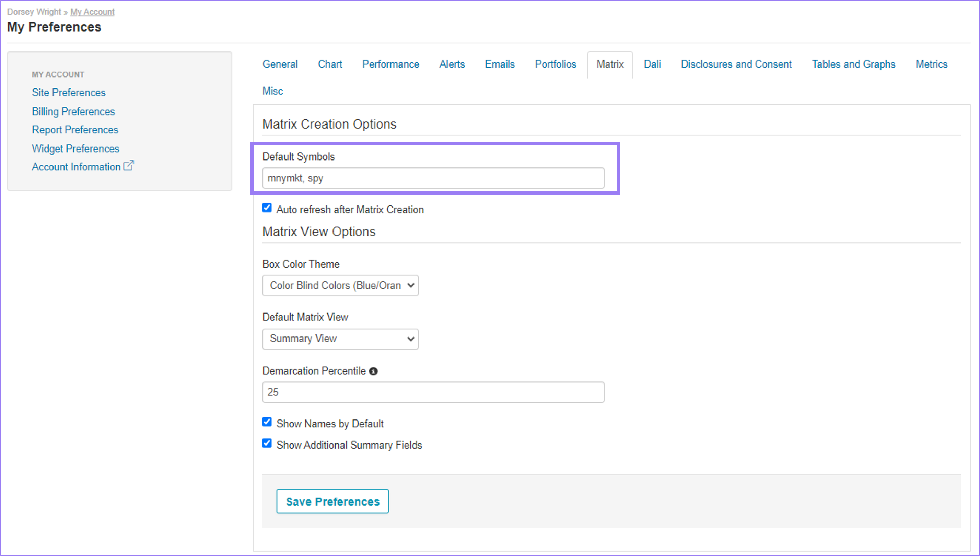The width and height of the screenshot is (980, 556).
Task: Click the My Preferences page heading
Action: [54, 27]
